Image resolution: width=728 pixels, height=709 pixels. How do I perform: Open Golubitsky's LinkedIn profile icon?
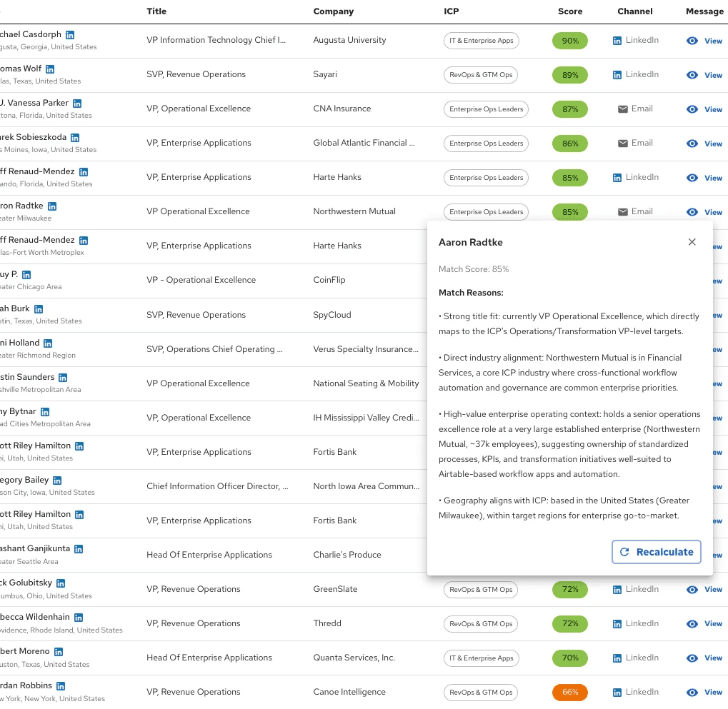[61, 583]
